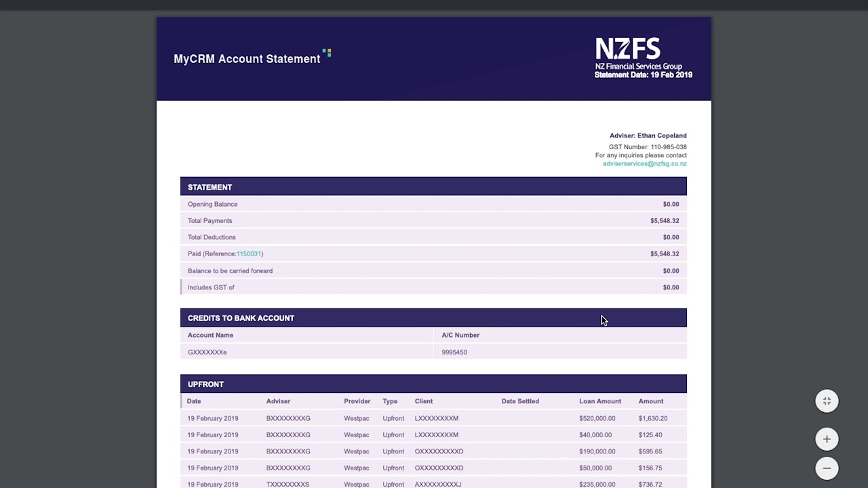Click the Provider column header

(357, 401)
